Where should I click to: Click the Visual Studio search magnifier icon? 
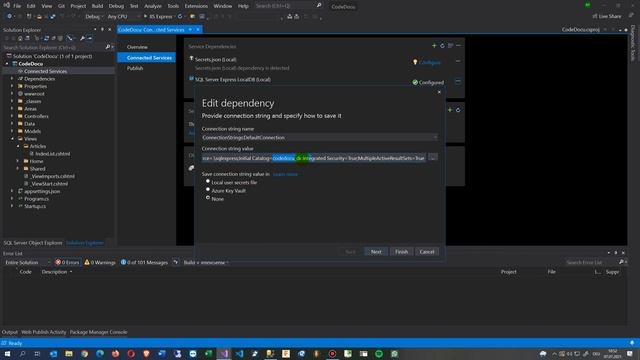click(319, 6)
